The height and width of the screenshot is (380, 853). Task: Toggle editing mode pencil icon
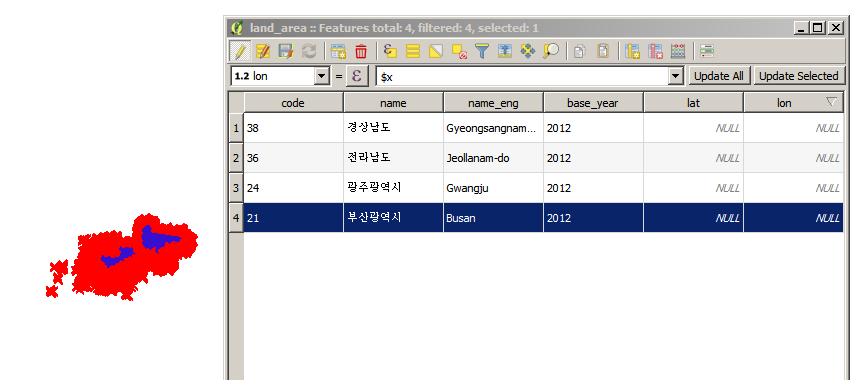240,51
